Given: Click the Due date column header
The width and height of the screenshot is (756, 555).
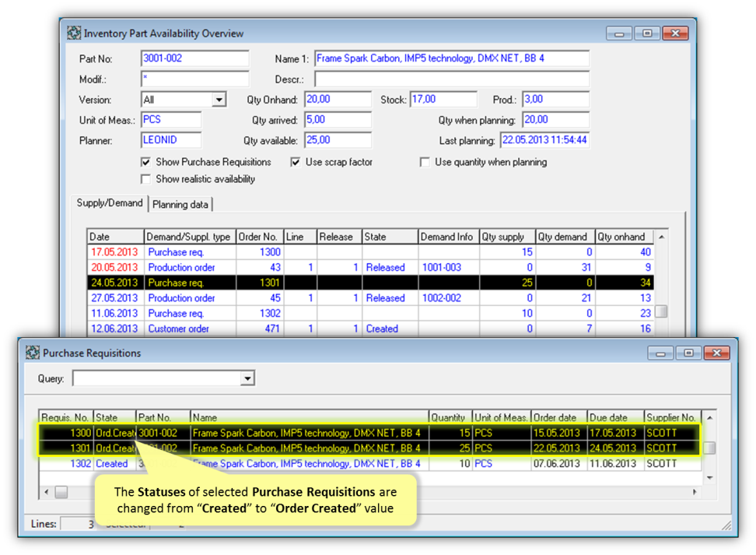Looking at the screenshot, I should click(x=616, y=417).
